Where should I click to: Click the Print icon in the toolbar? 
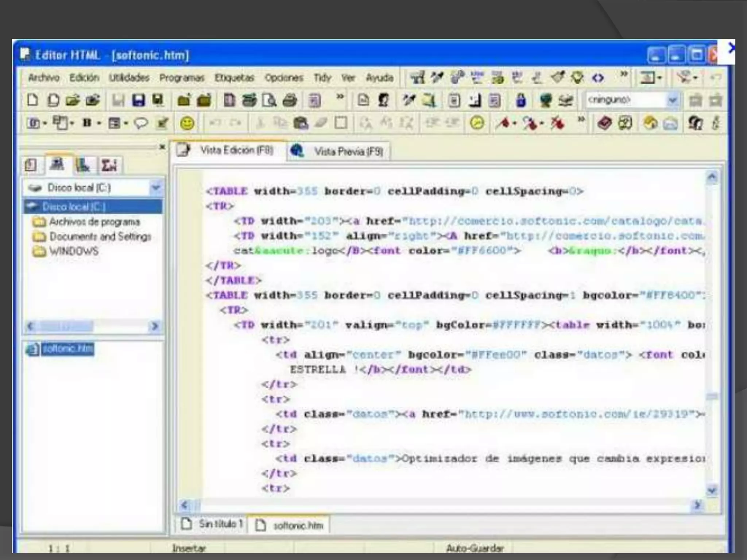tap(290, 100)
